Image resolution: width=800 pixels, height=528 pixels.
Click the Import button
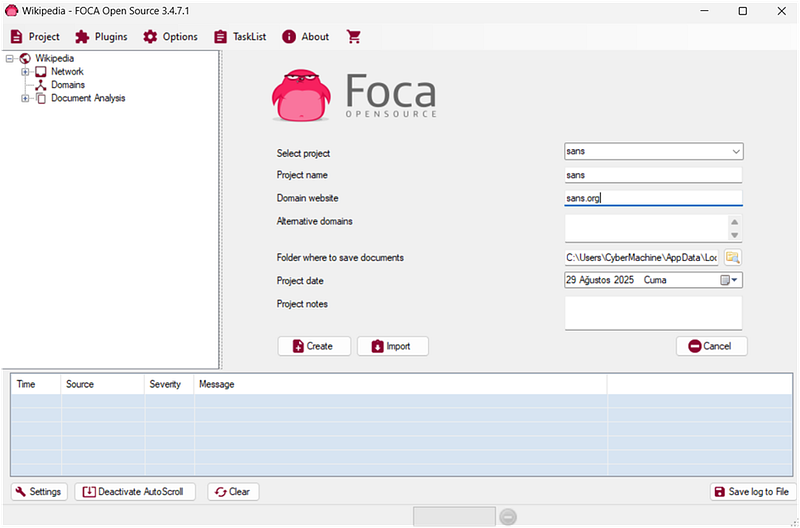393,346
